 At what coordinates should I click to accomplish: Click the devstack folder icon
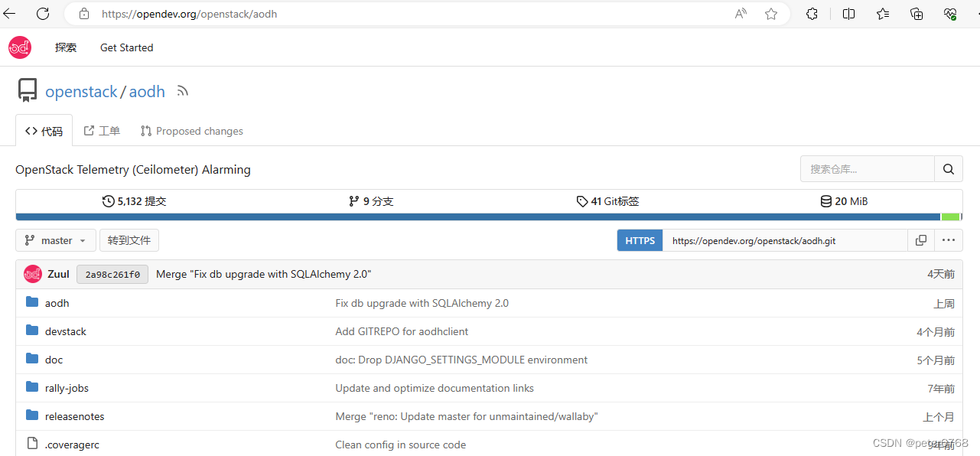click(32, 331)
